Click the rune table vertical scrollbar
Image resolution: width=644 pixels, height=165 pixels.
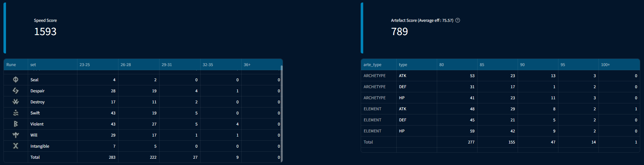click(281, 114)
